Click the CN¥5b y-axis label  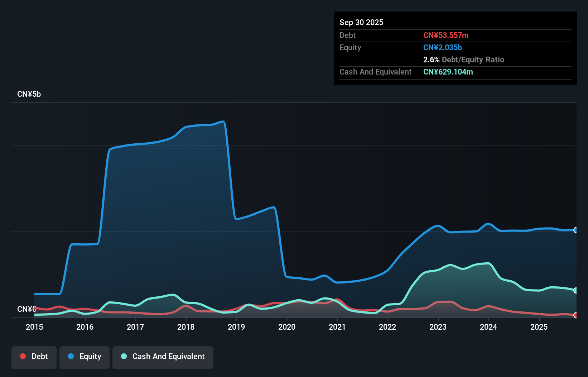[x=29, y=94]
